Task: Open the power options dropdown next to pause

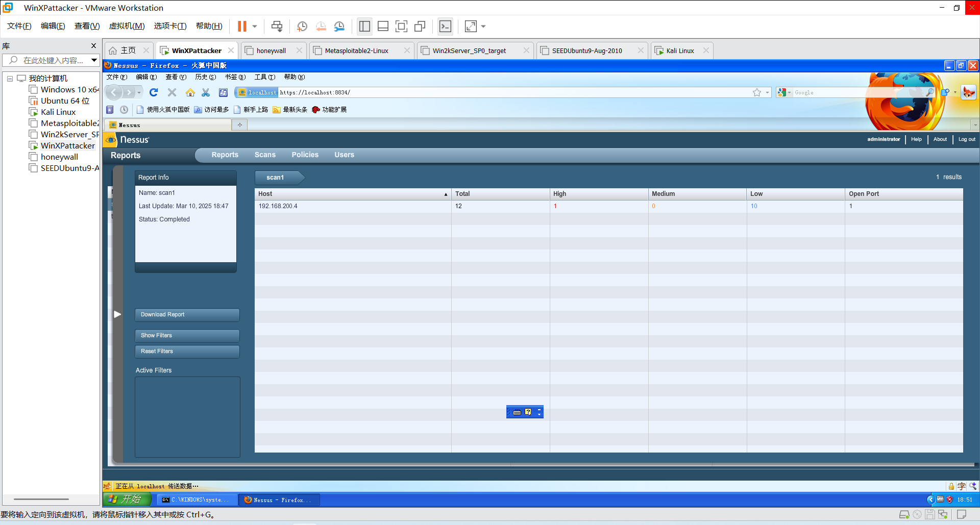Action: point(255,26)
